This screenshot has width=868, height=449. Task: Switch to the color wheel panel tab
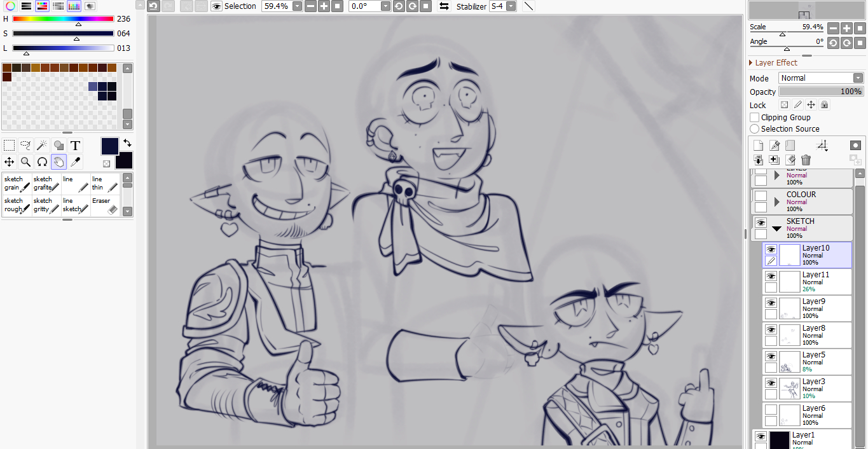tap(10, 6)
